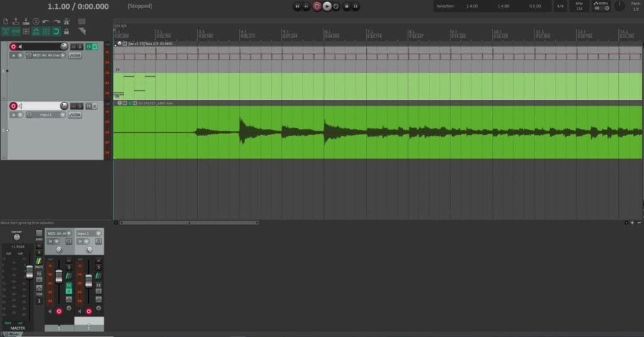Click the horizontal zoom-out minus button
644x337 pixels.
(639, 223)
